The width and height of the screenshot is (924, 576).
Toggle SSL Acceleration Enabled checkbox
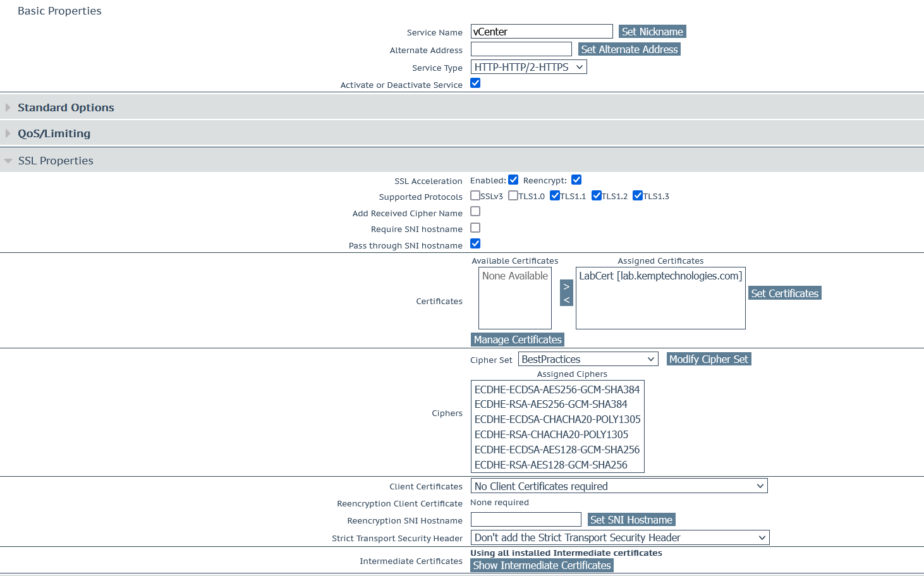(513, 180)
